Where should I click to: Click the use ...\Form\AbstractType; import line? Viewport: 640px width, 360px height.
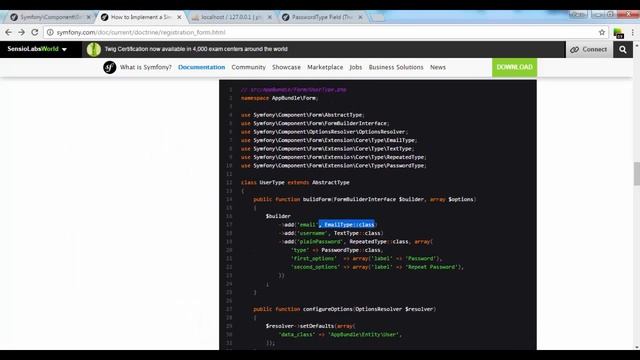coord(302,115)
